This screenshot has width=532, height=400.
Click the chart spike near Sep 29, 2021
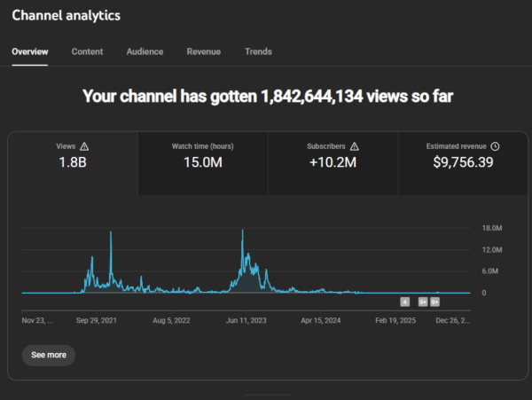pos(111,234)
